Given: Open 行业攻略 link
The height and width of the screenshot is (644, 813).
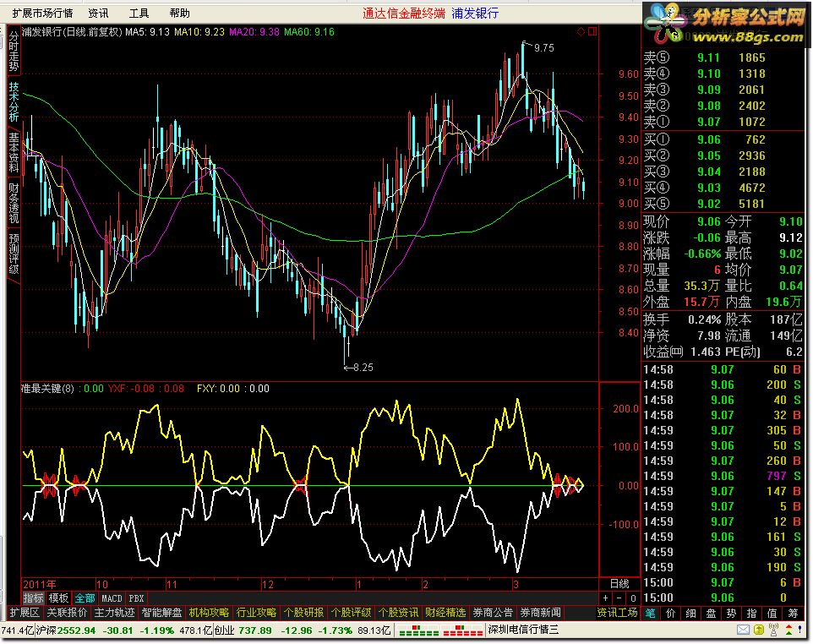Looking at the screenshot, I should coord(256,613).
